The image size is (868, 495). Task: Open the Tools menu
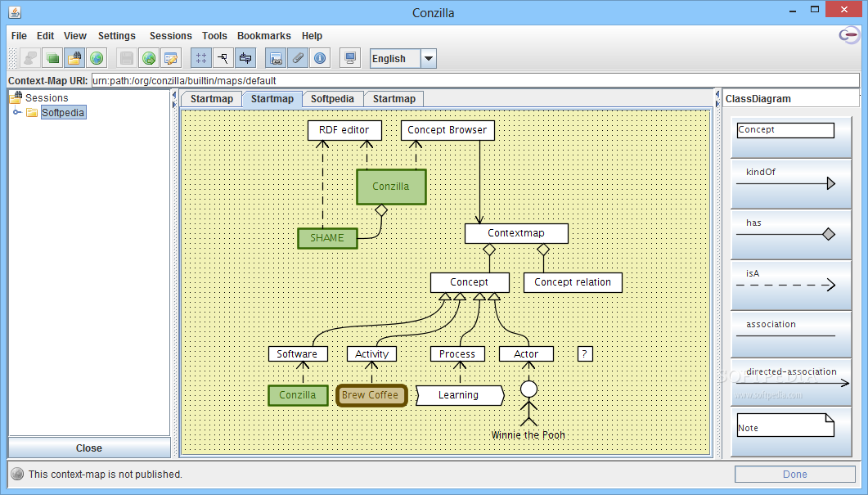coord(214,35)
